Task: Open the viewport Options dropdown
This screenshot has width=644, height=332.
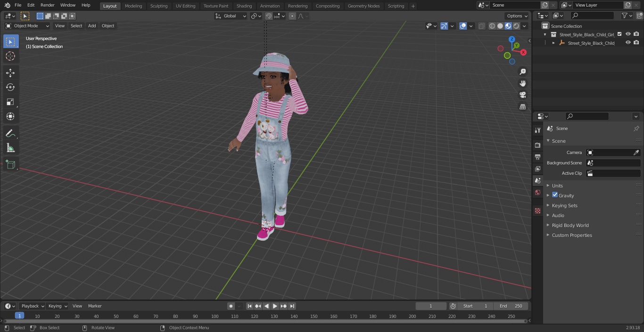Action: pos(517,16)
